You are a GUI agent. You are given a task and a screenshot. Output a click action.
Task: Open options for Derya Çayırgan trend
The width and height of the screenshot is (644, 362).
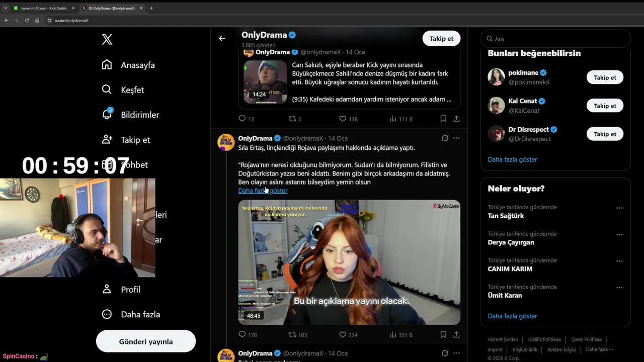coord(619,234)
